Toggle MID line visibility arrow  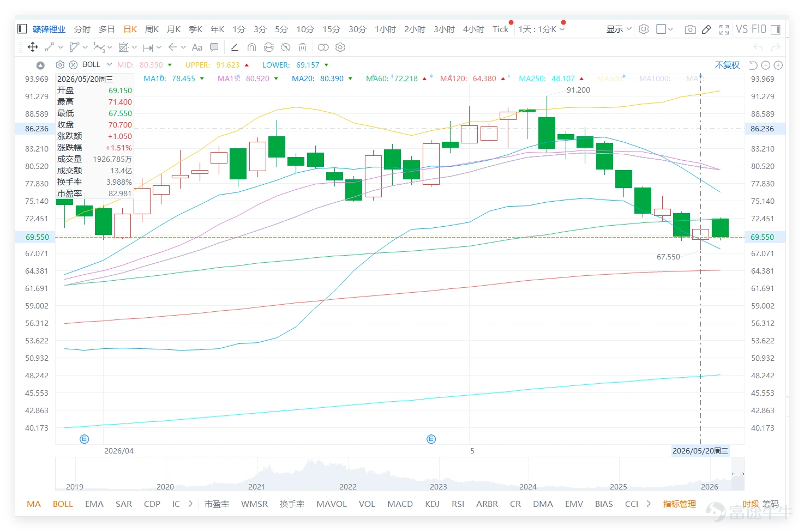170,65
